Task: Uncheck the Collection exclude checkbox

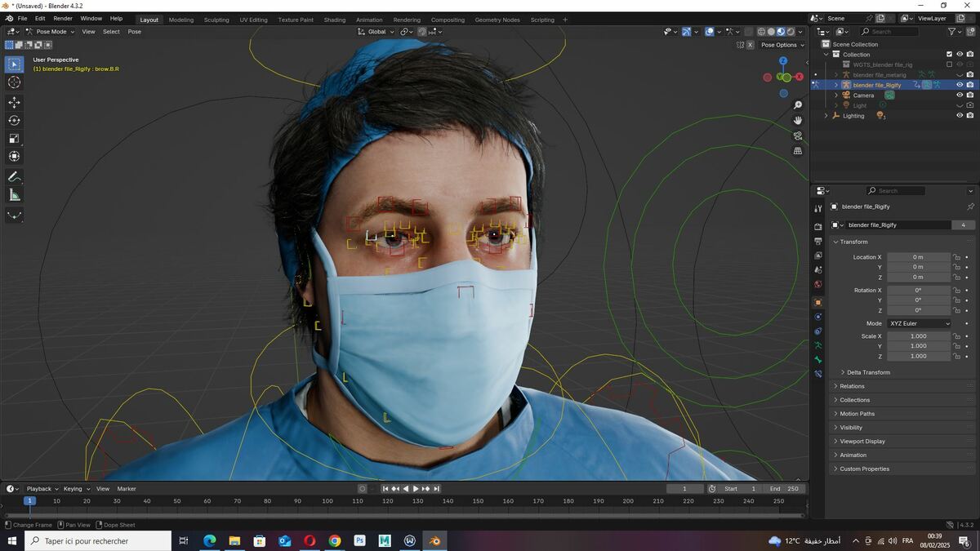Action: (x=949, y=55)
